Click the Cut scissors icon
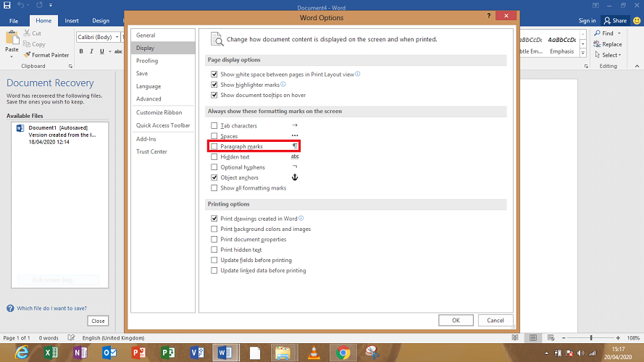Screen dimensions: 644x362 click(27, 33)
